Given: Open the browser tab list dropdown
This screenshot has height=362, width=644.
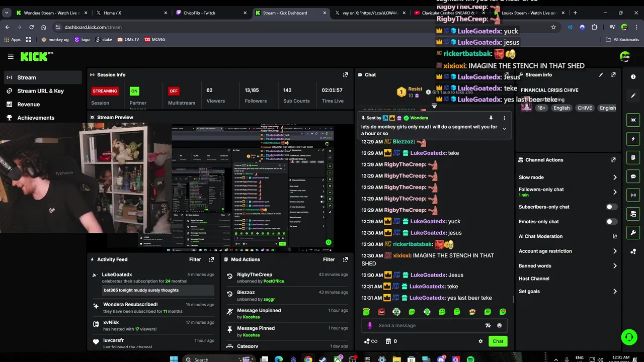Looking at the screenshot, I should [x=7, y=13].
